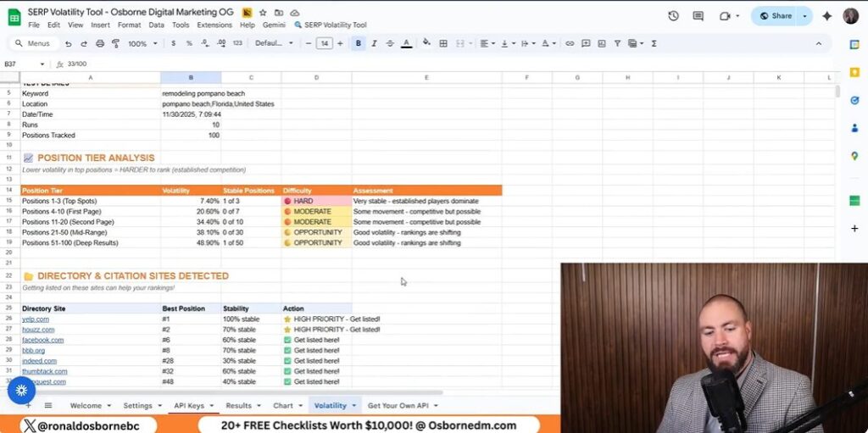This screenshot has width=868, height=433.
Task: Open the Insert menu
Action: [100, 25]
